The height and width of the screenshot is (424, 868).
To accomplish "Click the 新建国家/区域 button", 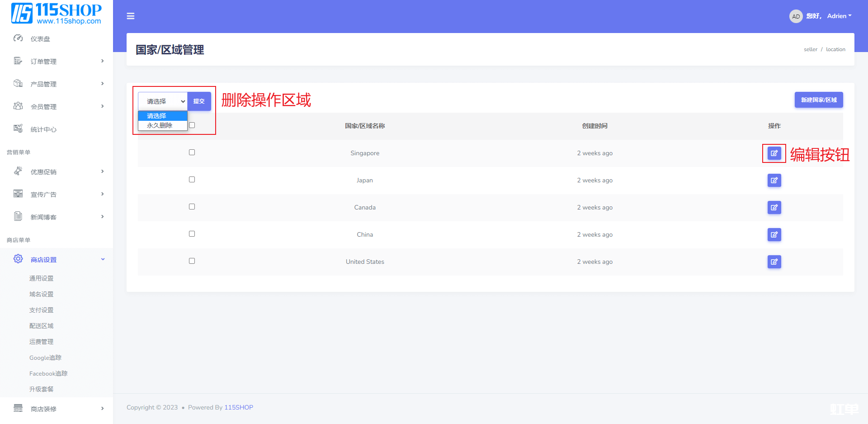I will click(x=819, y=100).
